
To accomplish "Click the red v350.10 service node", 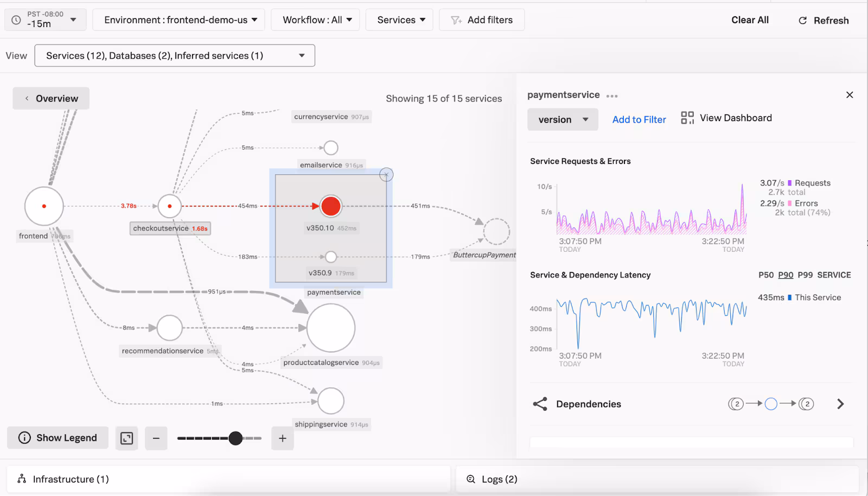I will (x=331, y=206).
